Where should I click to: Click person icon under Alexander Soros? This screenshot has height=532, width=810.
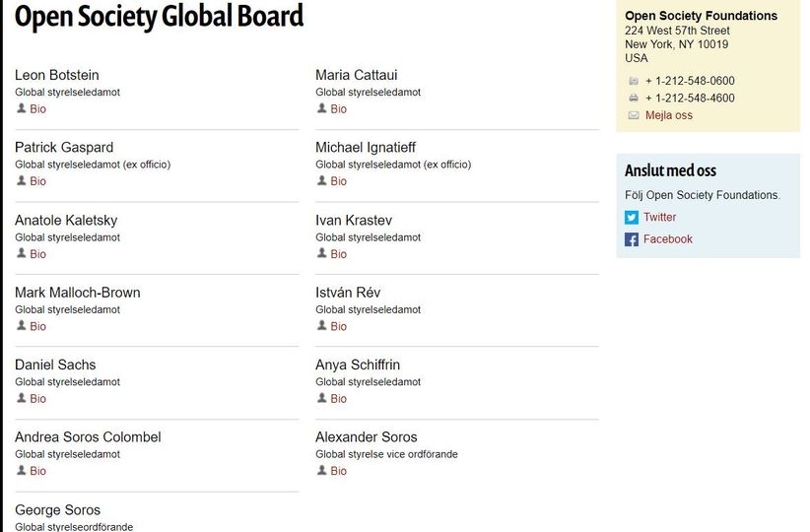321,471
